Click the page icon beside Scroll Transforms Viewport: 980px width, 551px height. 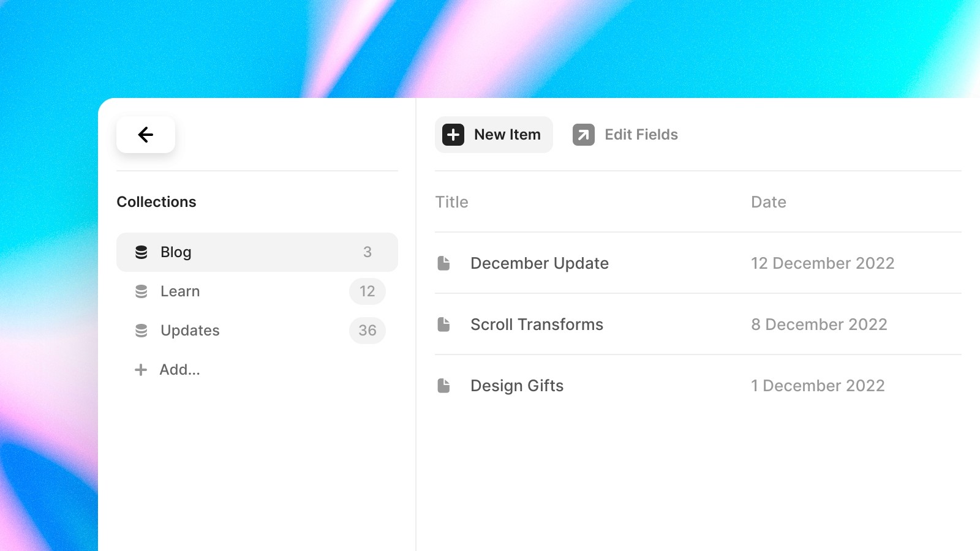tap(442, 324)
